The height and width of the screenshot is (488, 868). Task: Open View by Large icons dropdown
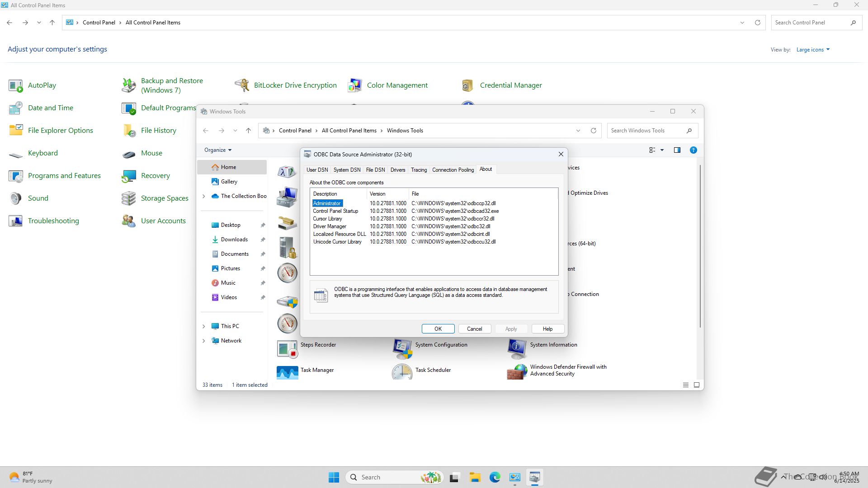click(x=813, y=50)
